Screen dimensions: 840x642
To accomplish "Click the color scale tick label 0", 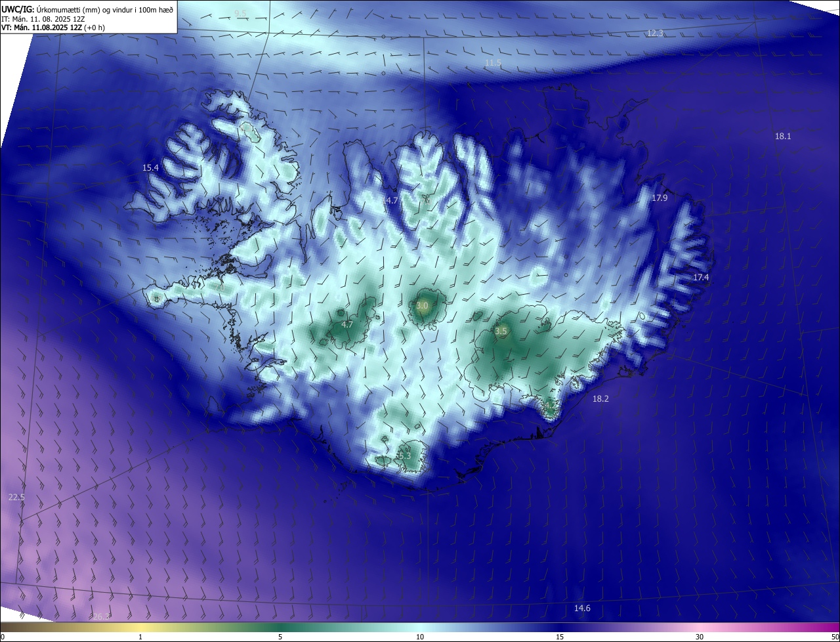I will click(x=2, y=637).
